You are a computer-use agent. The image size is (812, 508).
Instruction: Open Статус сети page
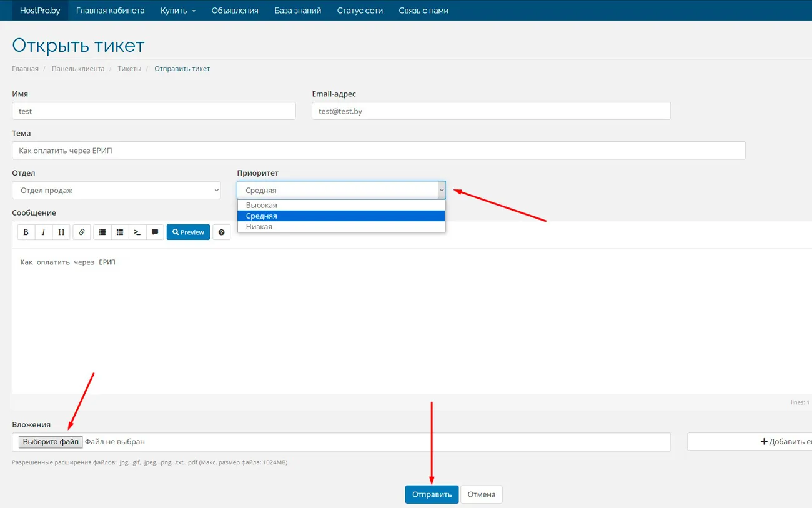click(x=360, y=11)
